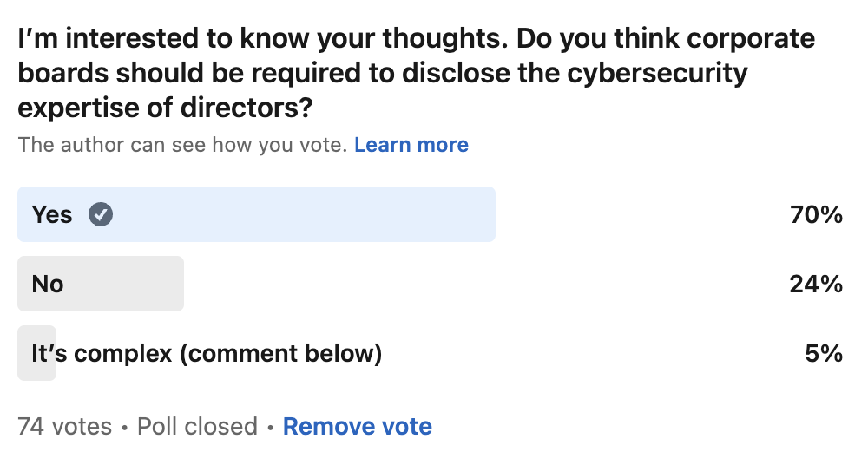Image resolution: width=868 pixels, height=465 pixels.
Task: Click the gray No result bar
Action: (101, 284)
